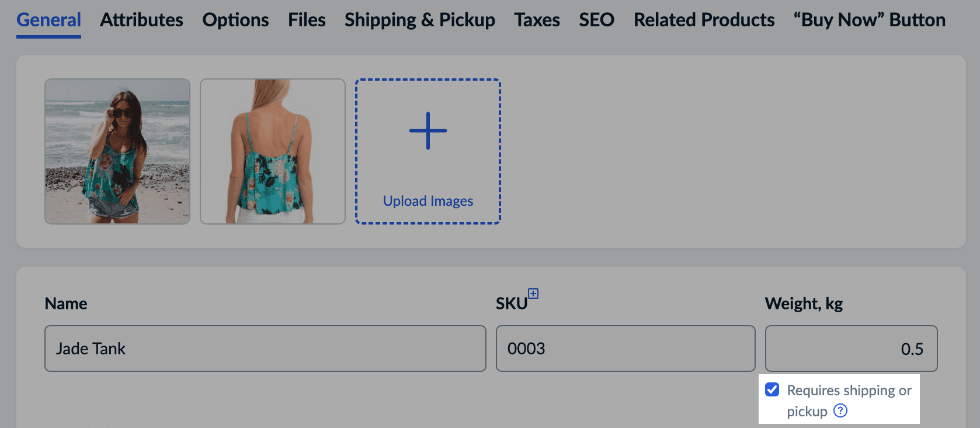The height and width of the screenshot is (428, 980).
Task: Select the Shipping & Pickup tab
Action: tap(419, 20)
